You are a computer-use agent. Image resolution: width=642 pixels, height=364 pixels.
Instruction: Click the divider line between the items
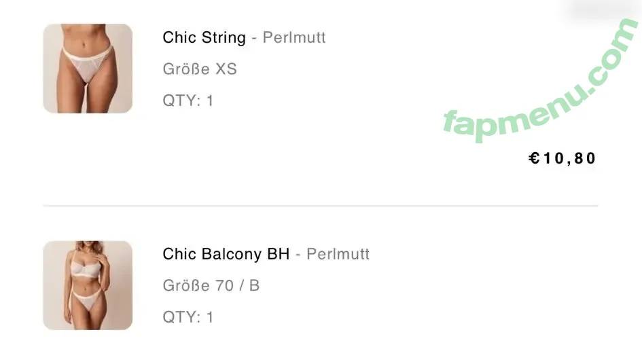(x=321, y=206)
